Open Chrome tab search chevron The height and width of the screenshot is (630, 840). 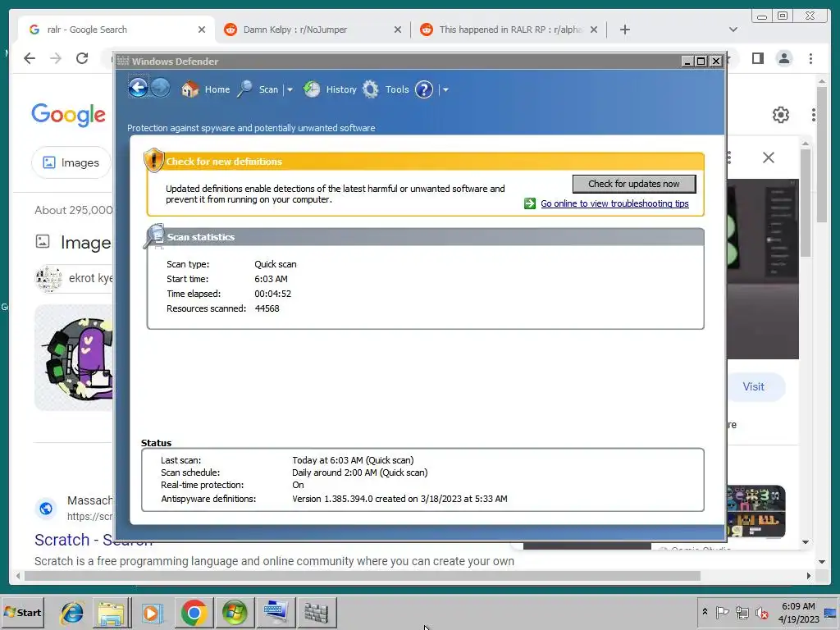click(x=733, y=30)
